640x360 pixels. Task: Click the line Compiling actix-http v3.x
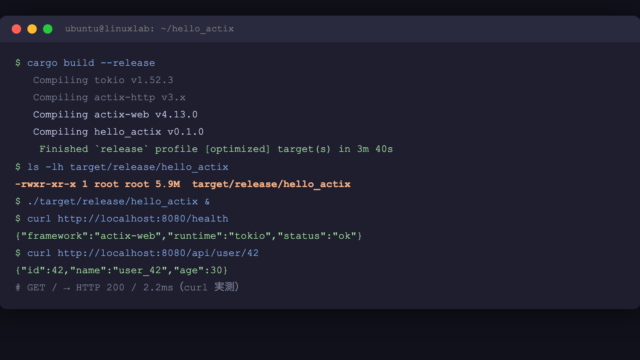[109, 98]
